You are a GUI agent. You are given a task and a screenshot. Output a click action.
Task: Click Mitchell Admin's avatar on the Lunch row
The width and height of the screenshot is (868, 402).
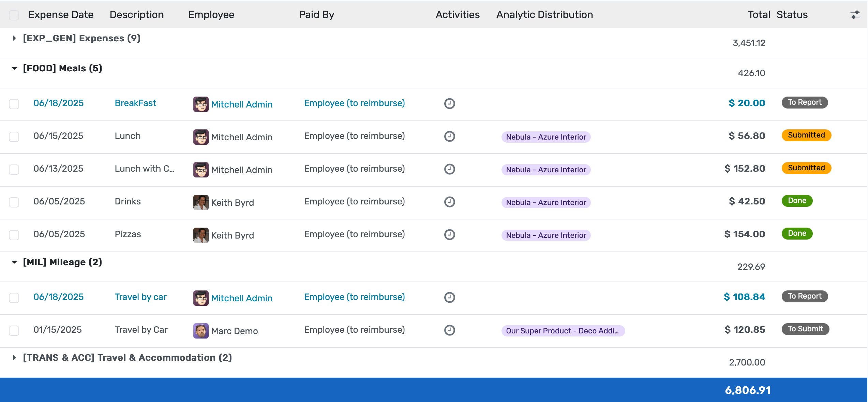(x=200, y=137)
